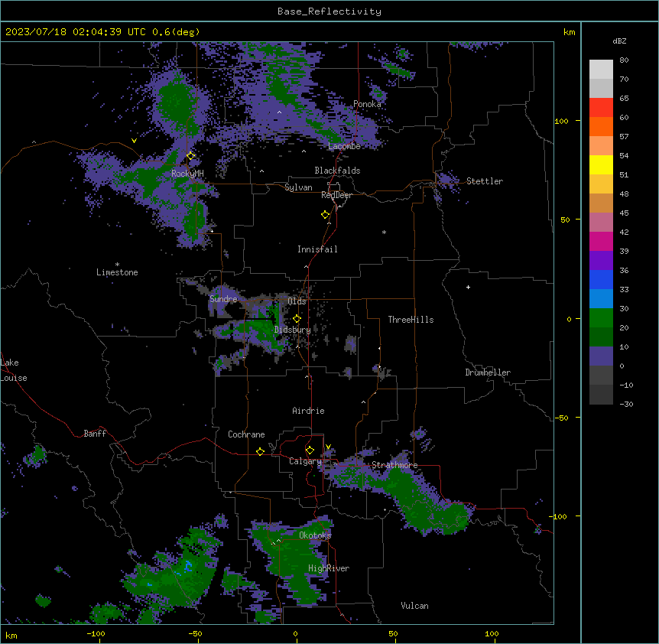The image size is (659, 644).
Task: Click the -50 tick on the vertical axis
Action: [x=561, y=418]
